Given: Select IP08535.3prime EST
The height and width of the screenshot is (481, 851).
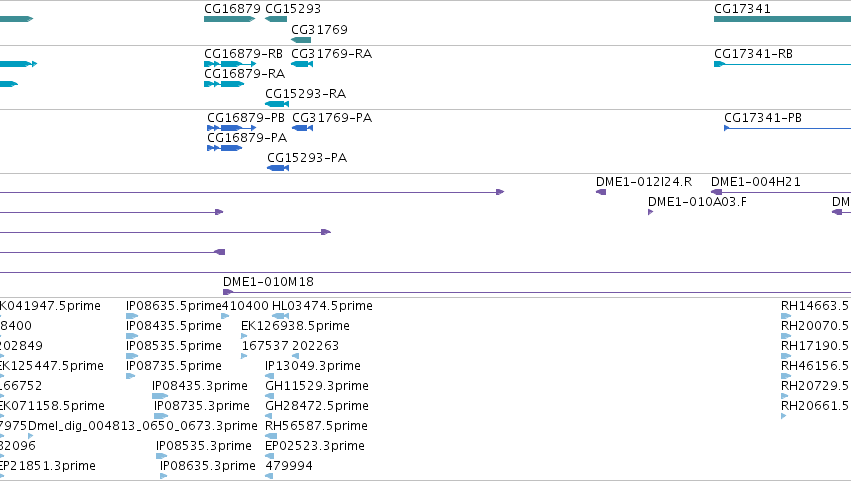Looking at the screenshot, I should tap(161, 457).
